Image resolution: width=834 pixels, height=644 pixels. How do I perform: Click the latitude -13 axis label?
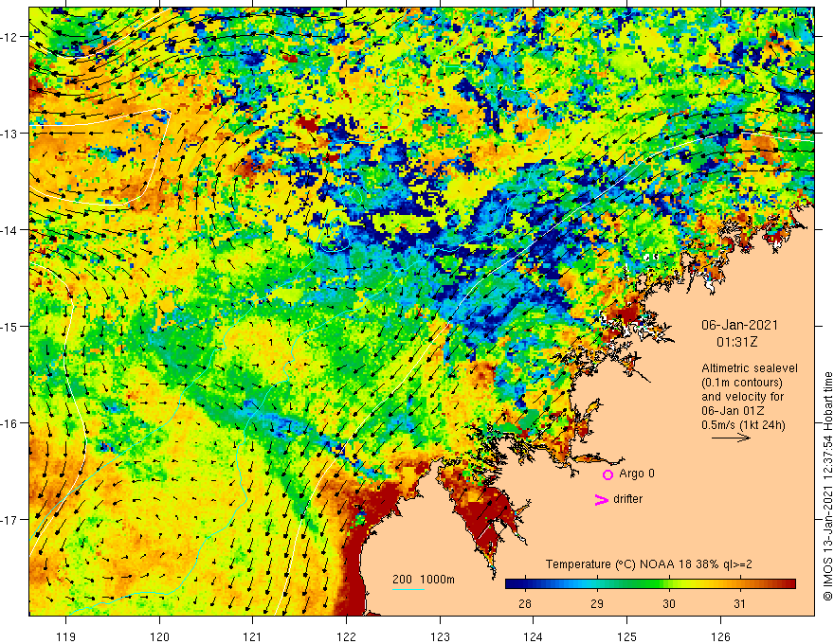point(9,134)
